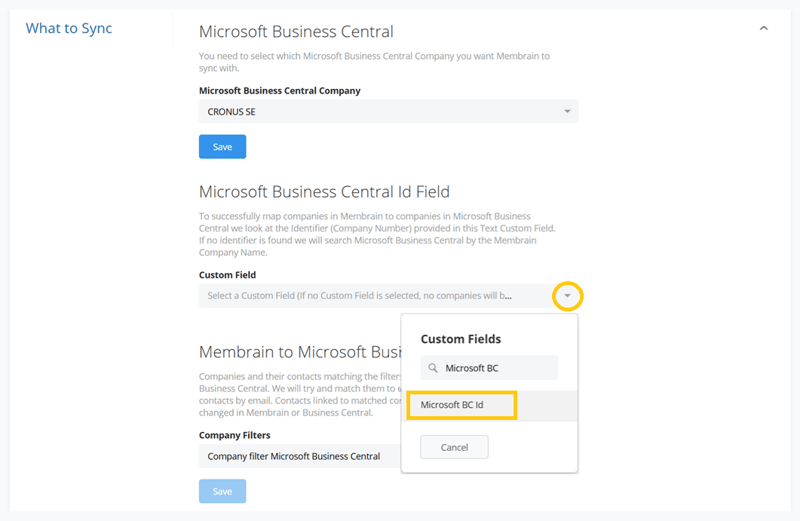
Task: Click the Save button below Company Filters
Action: point(222,491)
